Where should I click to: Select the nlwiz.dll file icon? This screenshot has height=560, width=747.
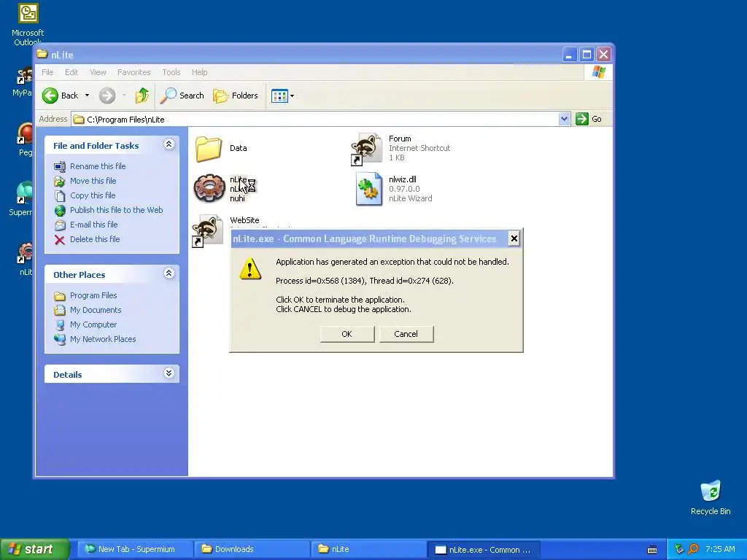click(x=368, y=189)
